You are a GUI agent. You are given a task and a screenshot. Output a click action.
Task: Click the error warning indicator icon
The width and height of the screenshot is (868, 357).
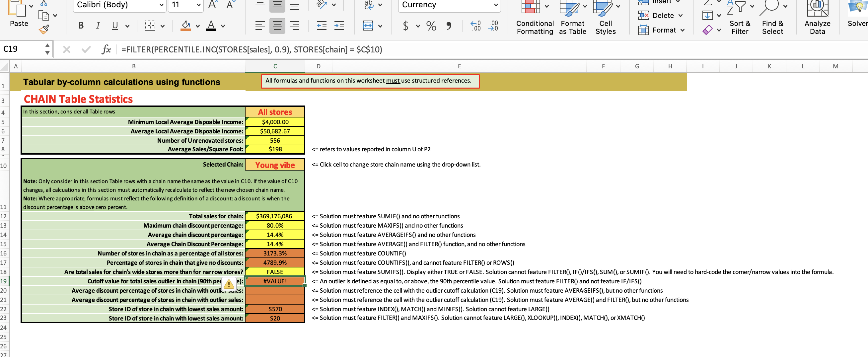pyautogui.click(x=229, y=284)
